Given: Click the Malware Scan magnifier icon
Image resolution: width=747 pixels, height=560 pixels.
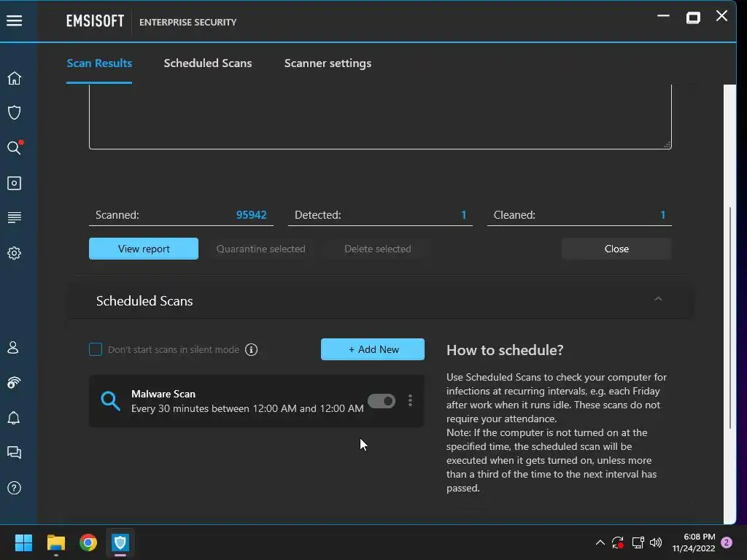Looking at the screenshot, I should tap(110, 401).
